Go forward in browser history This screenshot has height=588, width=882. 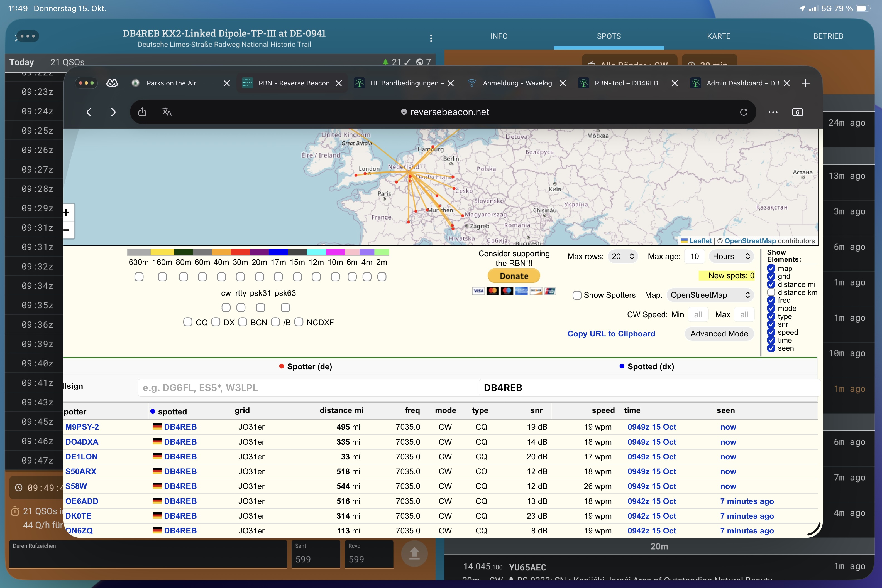[113, 112]
